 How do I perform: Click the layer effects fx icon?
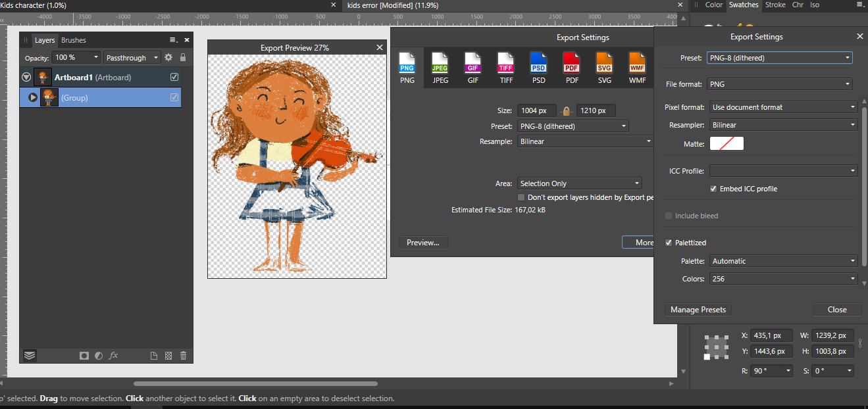pyautogui.click(x=113, y=355)
